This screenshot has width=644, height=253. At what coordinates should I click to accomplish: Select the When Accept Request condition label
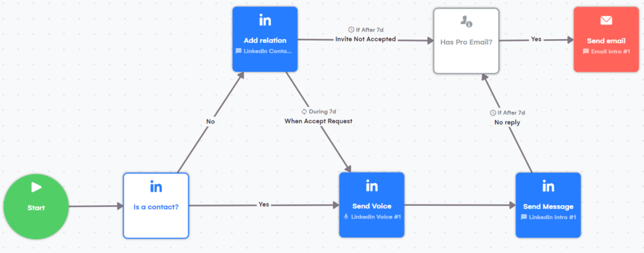pos(318,121)
